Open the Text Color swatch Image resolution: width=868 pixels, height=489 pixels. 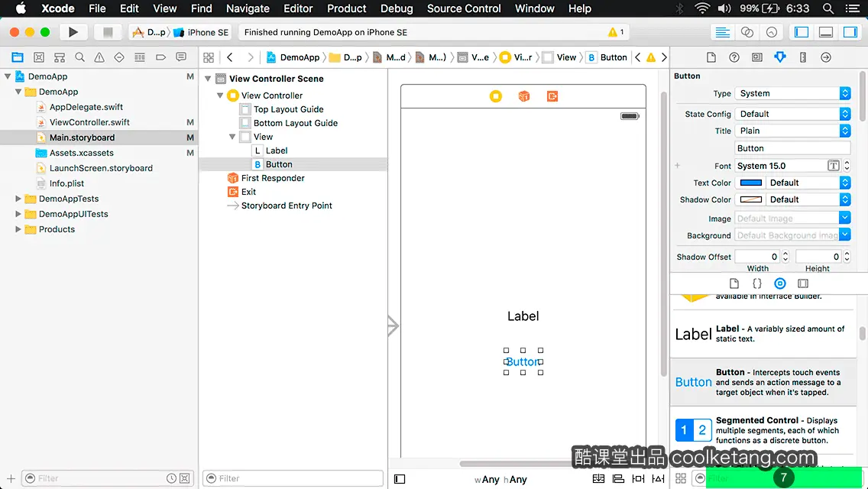[x=751, y=183]
